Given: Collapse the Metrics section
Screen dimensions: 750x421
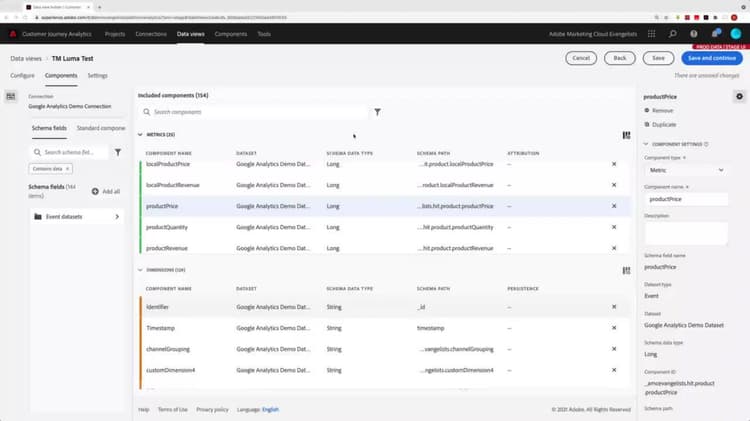Looking at the screenshot, I should coord(140,135).
